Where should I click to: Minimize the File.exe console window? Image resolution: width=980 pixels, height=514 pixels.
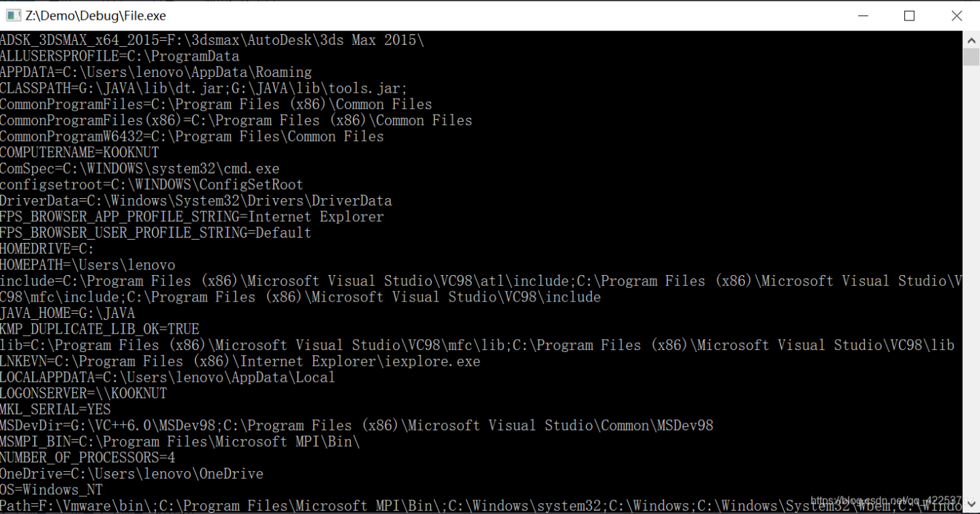(862, 16)
